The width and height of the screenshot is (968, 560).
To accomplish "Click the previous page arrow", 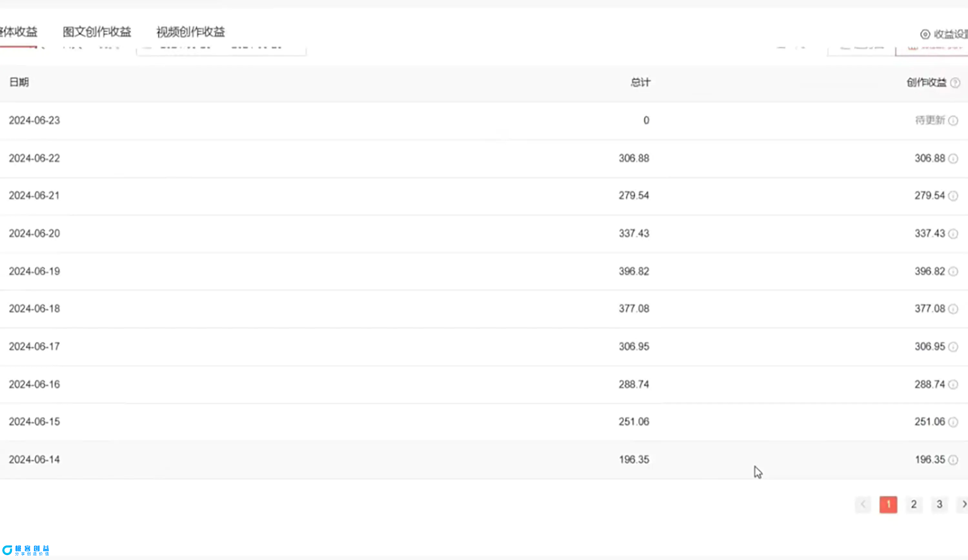I will pyautogui.click(x=863, y=504).
